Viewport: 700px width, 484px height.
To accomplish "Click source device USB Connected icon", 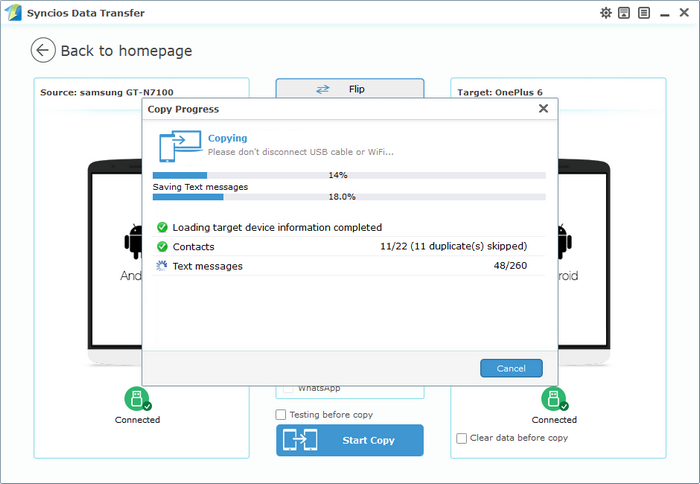I will [138, 399].
